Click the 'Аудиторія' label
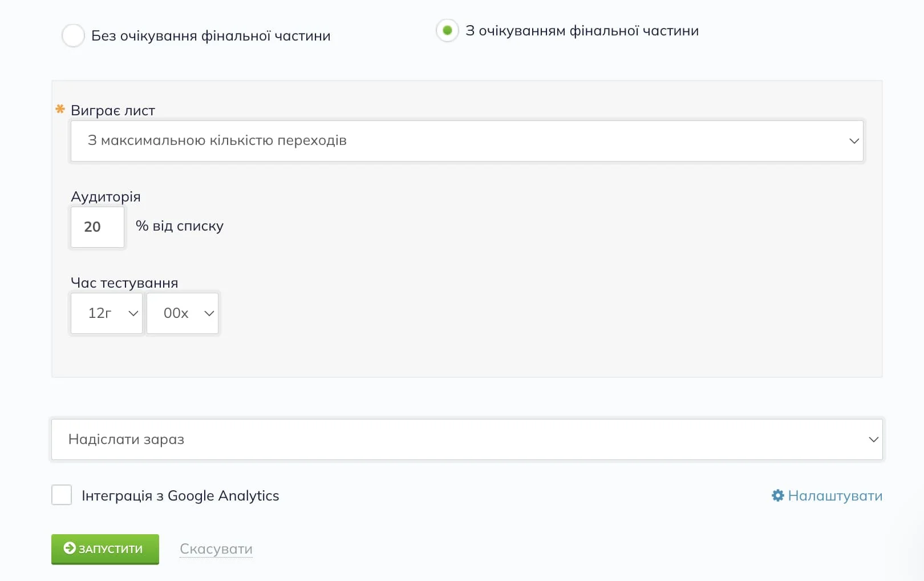 (x=106, y=196)
